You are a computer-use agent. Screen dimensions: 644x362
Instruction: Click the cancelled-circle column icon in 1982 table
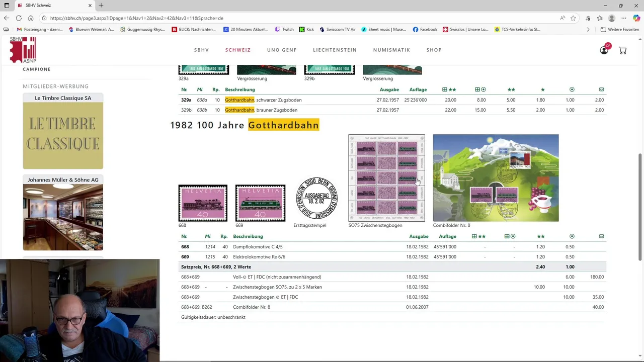[x=572, y=236]
